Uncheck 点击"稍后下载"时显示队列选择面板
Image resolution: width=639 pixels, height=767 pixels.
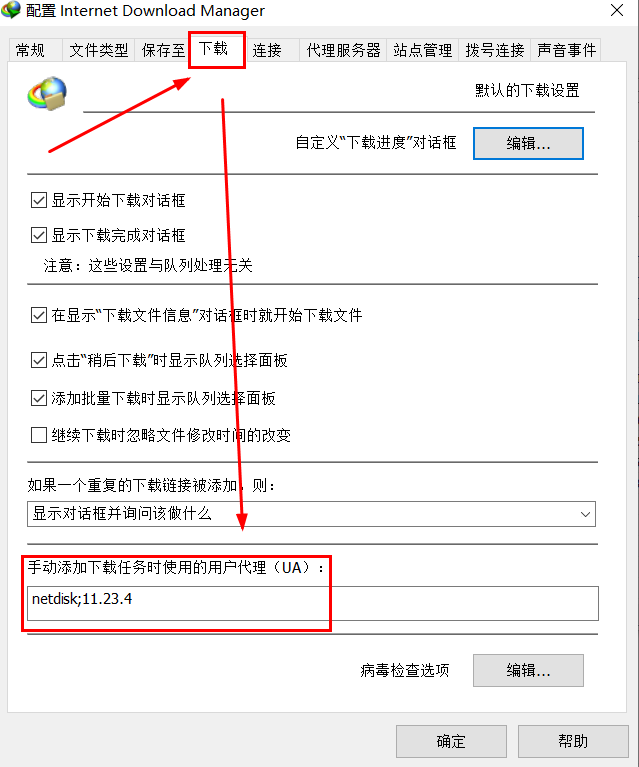point(39,360)
